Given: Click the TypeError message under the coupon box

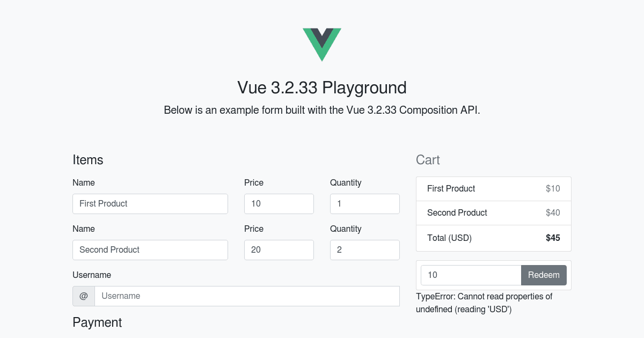Looking at the screenshot, I should pos(485,303).
